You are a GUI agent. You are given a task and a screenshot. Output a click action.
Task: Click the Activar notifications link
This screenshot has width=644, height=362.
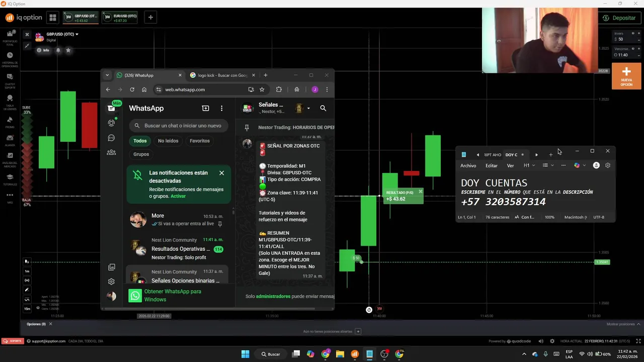point(178,196)
